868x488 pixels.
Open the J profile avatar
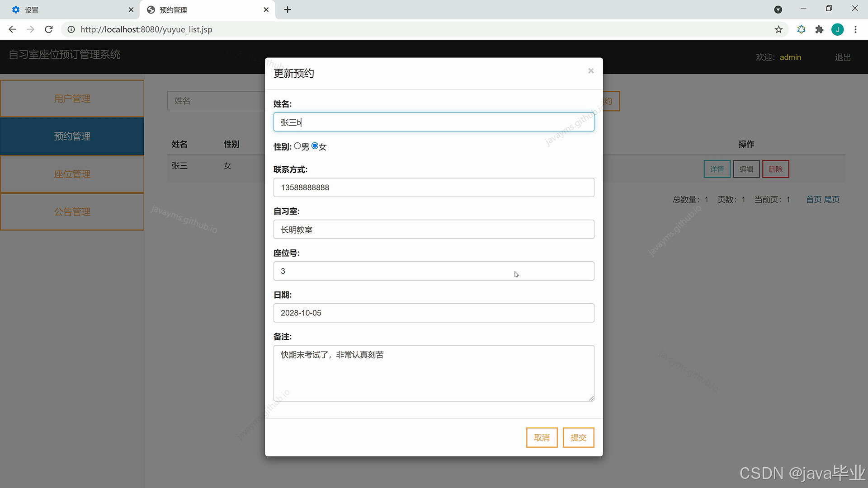[x=837, y=29]
